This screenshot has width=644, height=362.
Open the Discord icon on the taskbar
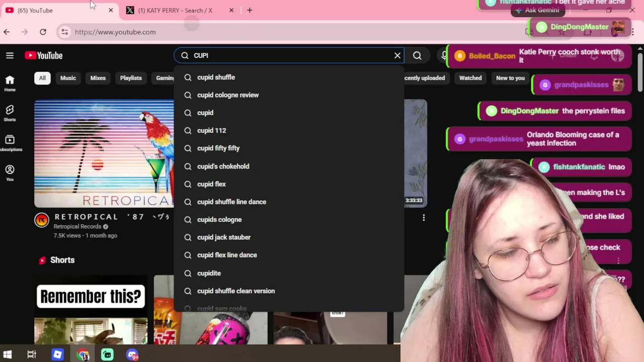[132, 355]
